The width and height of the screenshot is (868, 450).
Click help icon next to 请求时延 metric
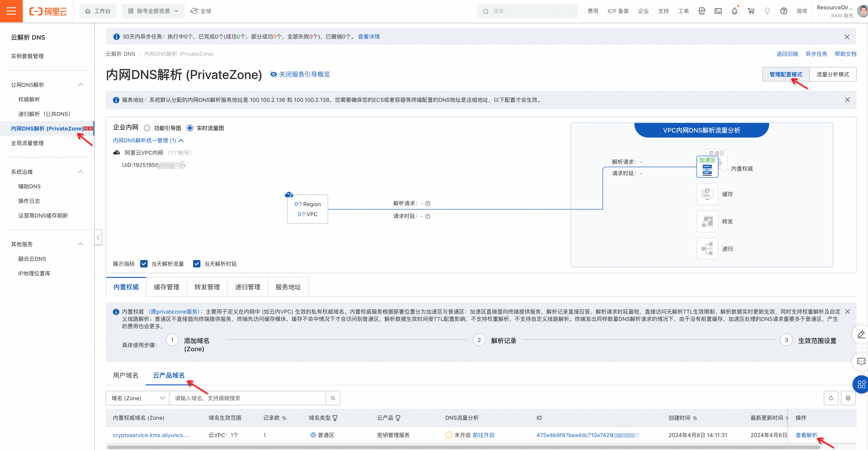tap(428, 216)
